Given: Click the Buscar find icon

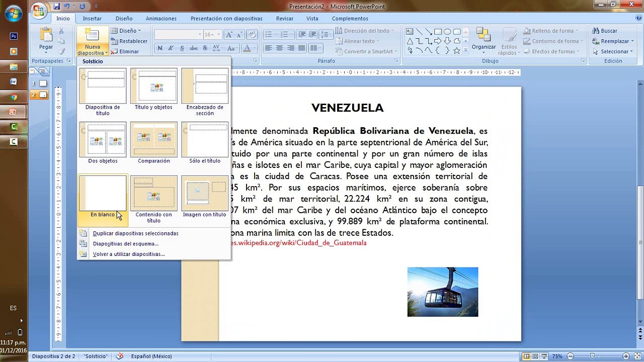Looking at the screenshot, I should point(605,31).
